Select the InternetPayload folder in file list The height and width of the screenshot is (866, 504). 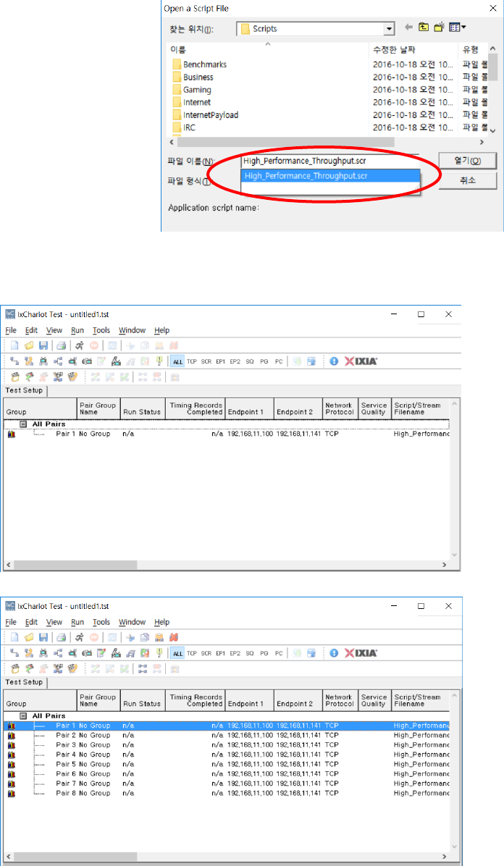click(211, 115)
